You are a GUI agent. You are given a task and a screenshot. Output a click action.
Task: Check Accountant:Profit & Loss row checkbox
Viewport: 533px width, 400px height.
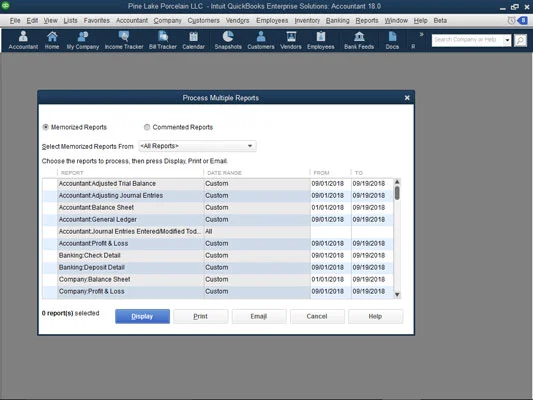tap(50, 243)
